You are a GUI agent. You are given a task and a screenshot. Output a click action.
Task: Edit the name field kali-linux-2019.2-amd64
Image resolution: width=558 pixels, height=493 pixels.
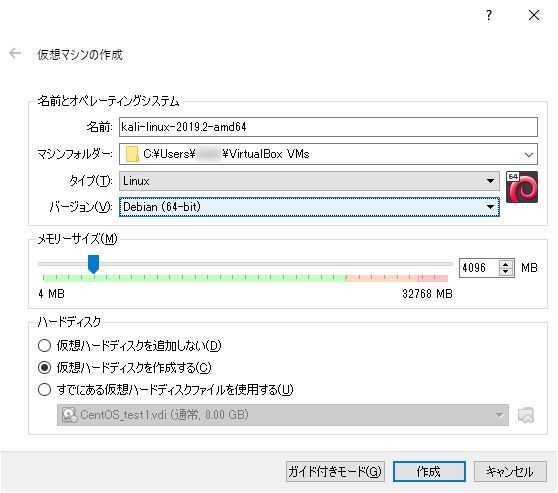(328, 127)
